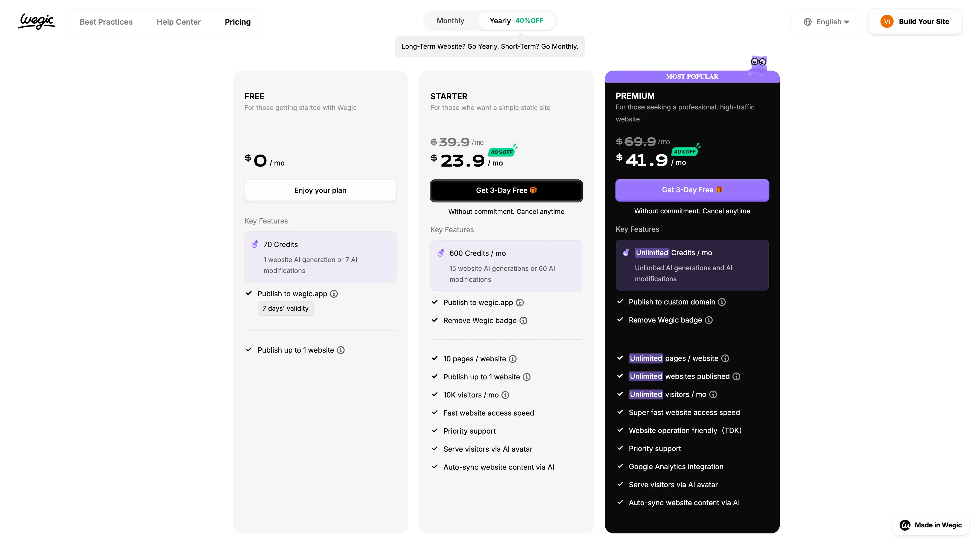Click the purple mascot above Premium card
Viewport: 980px width, 546px height.
point(758,65)
